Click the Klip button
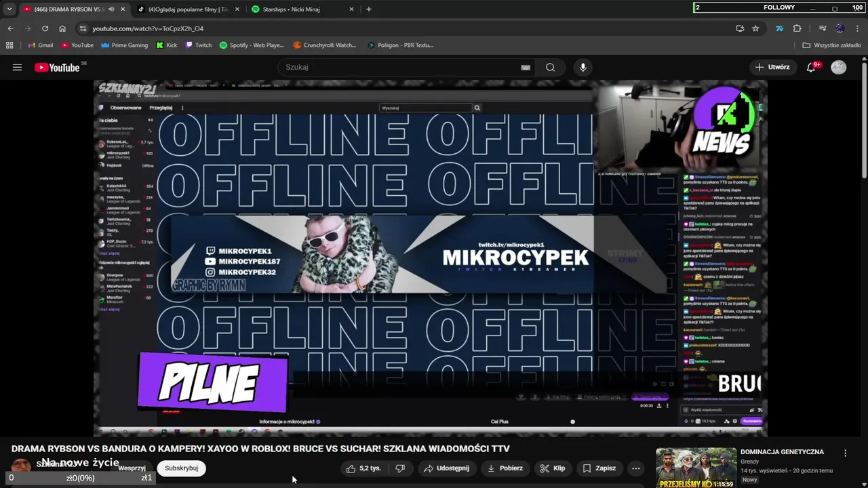 tap(552, 468)
